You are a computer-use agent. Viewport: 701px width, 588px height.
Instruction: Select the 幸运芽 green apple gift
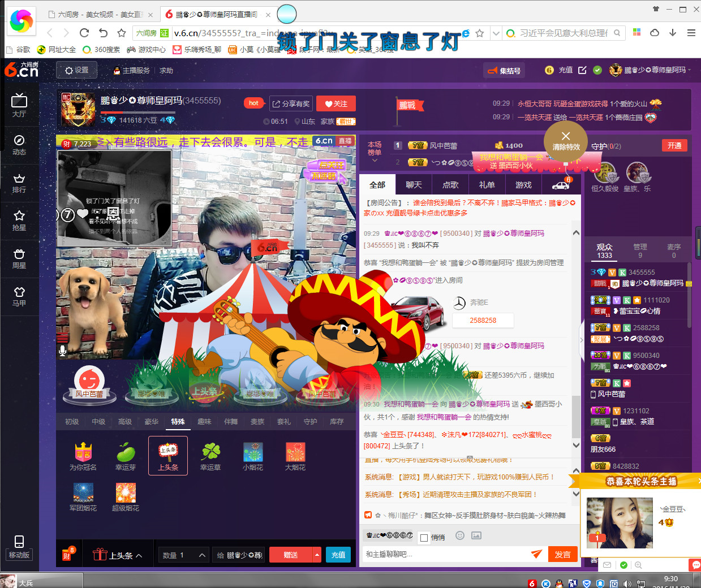126,456
